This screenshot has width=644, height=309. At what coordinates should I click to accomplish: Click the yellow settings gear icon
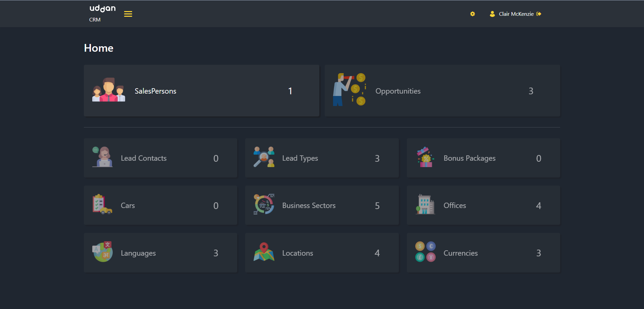(x=472, y=14)
